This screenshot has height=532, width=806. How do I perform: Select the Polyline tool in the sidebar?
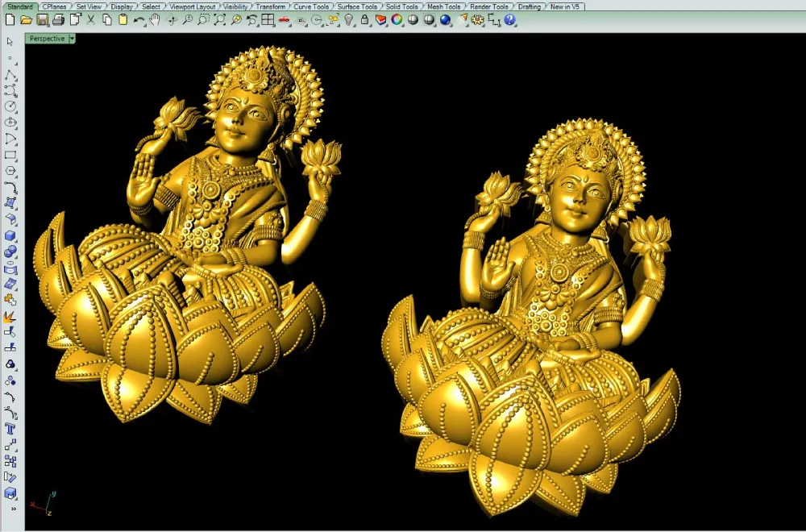[10, 75]
